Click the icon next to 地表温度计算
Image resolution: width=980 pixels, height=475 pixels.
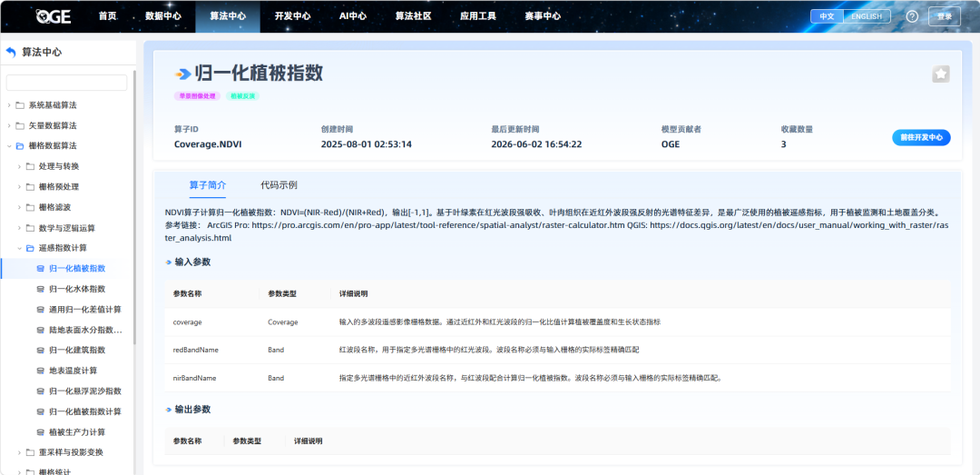coord(41,371)
